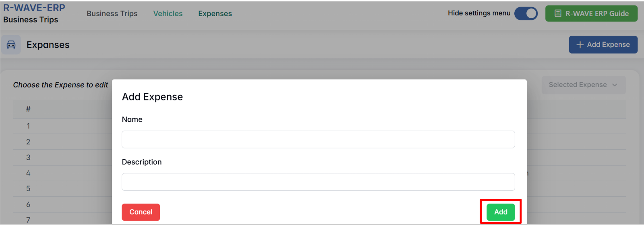Click the R-WAVE-ERP logo title
Image resolution: width=644 pixels, height=225 pixels.
point(34,8)
